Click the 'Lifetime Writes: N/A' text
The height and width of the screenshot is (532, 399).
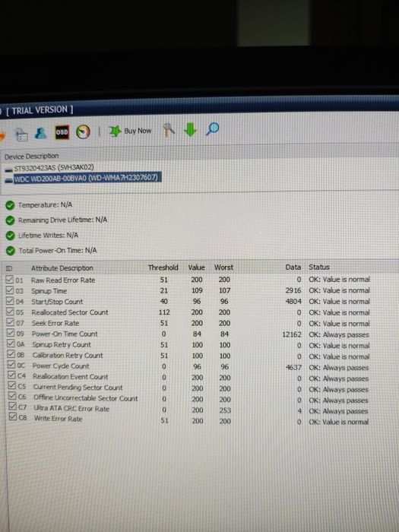tap(49, 235)
